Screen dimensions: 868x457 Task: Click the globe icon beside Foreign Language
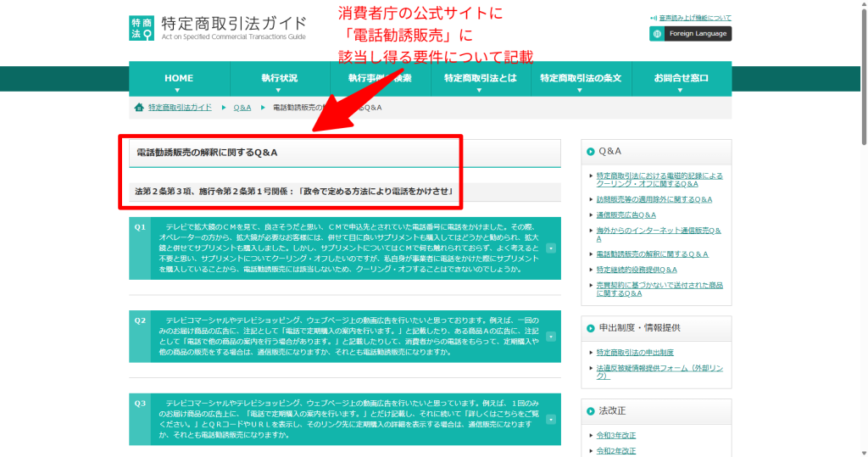click(x=657, y=34)
